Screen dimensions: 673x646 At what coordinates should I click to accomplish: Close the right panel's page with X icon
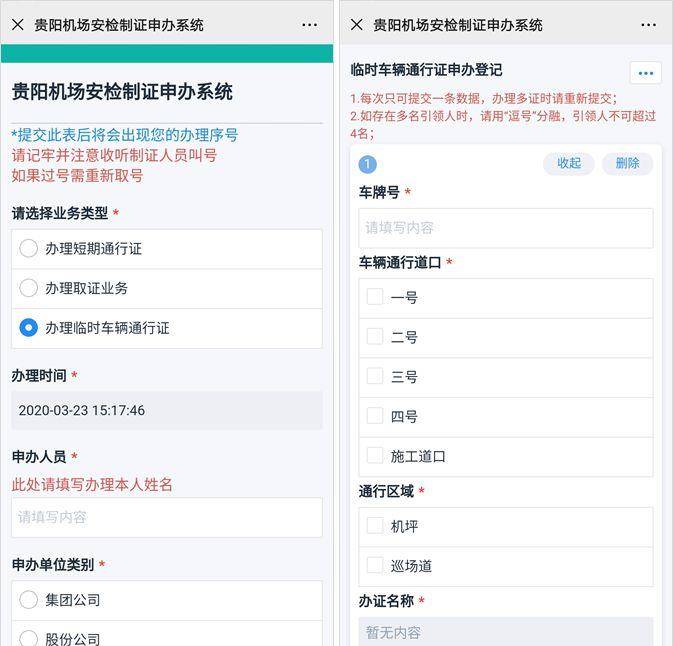point(356,25)
